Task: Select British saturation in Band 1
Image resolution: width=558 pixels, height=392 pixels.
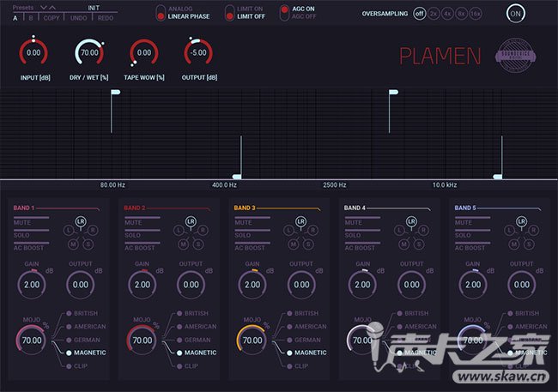Action: (82, 313)
